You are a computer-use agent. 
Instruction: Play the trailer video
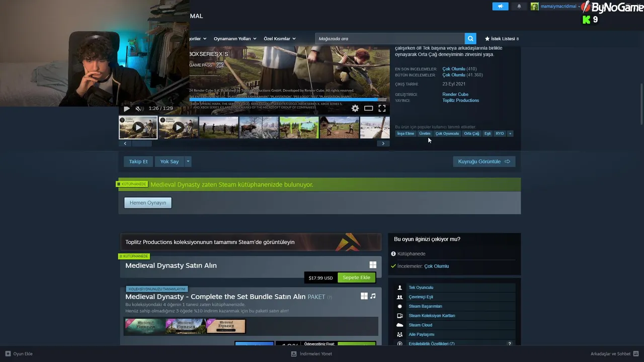point(127,108)
